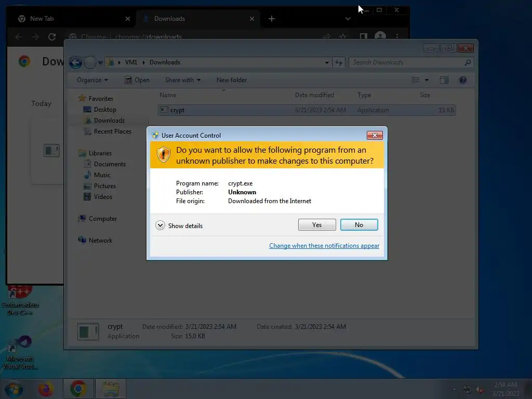Sort by Date modified column header
532x399 pixels.
pyautogui.click(x=314, y=95)
